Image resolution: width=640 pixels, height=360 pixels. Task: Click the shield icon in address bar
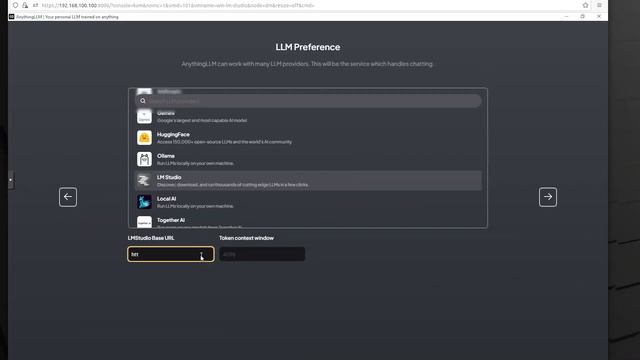point(16,5)
